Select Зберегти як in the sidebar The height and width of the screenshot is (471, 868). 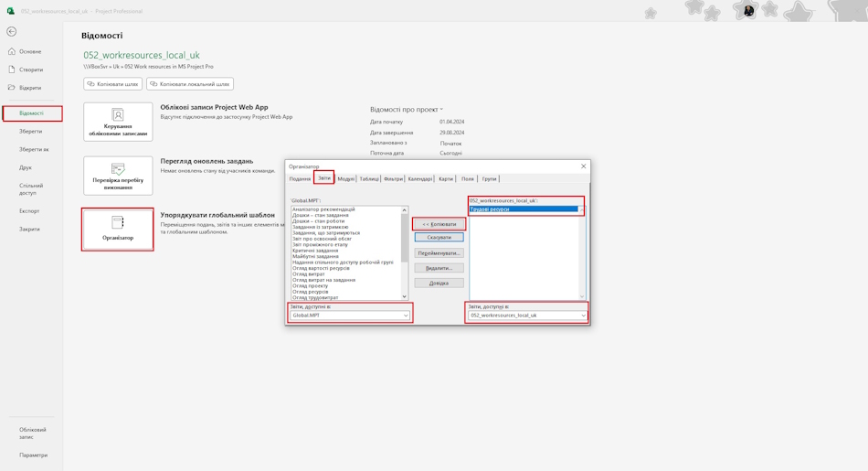pos(34,150)
